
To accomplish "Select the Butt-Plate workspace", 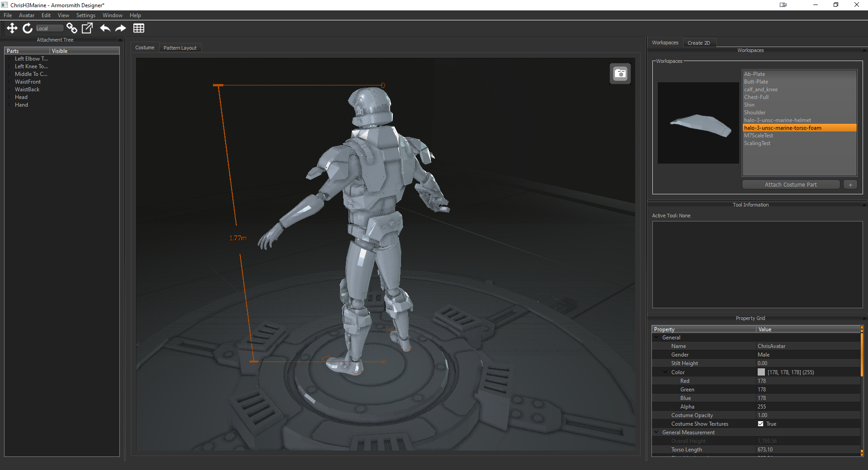I will click(x=799, y=82).
